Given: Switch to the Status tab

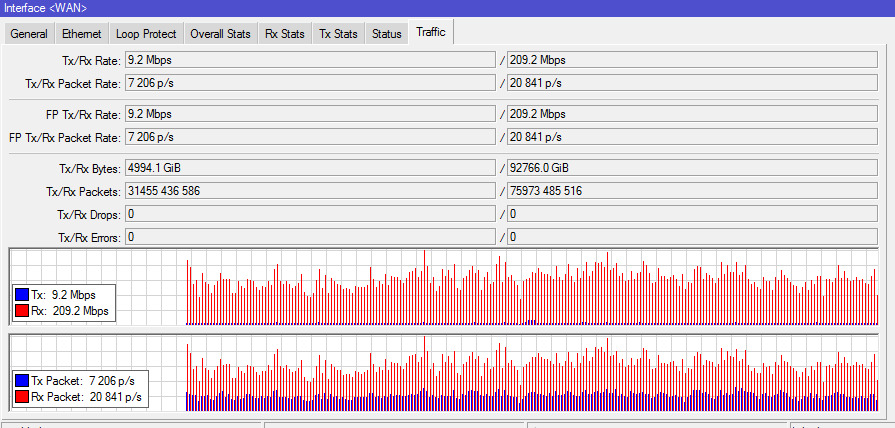Looking at the screenshot, I should [x=386, y=34].
